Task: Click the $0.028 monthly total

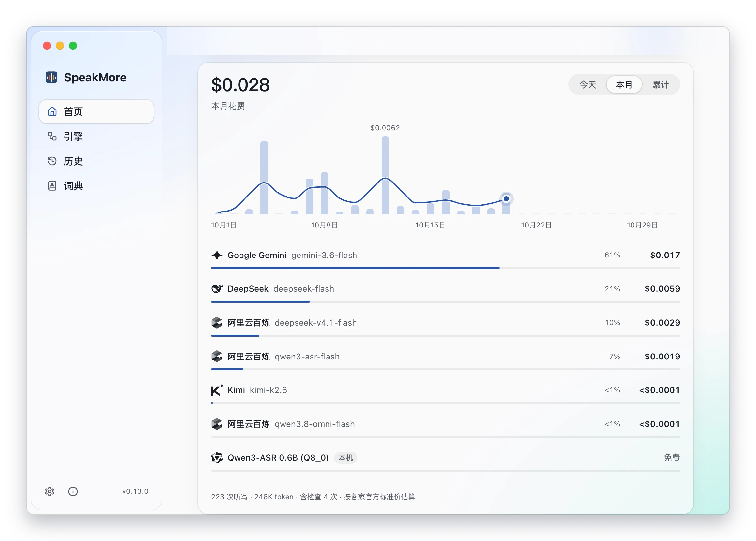Action: click(240, 85)
